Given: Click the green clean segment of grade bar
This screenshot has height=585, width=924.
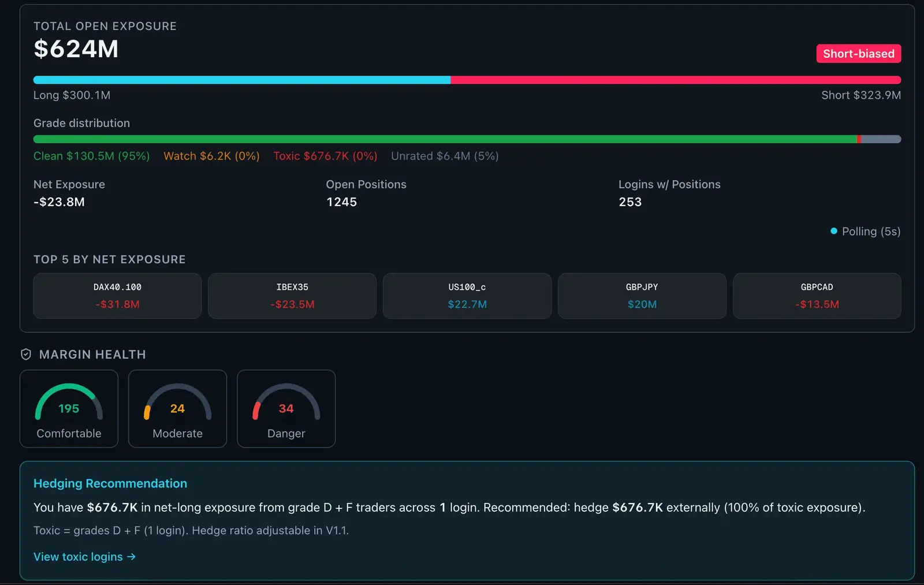Looking at the screenshot, I should coord(445,139).
